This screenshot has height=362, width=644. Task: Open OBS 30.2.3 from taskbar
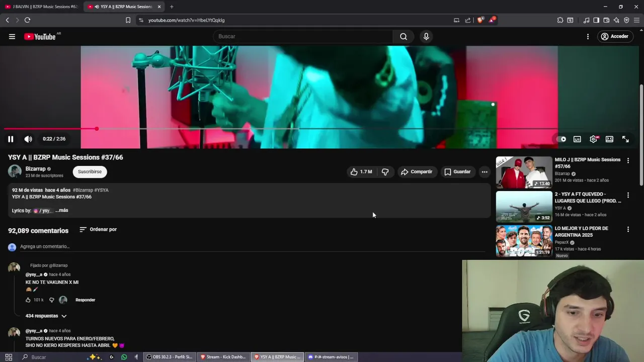coord(169,357)
